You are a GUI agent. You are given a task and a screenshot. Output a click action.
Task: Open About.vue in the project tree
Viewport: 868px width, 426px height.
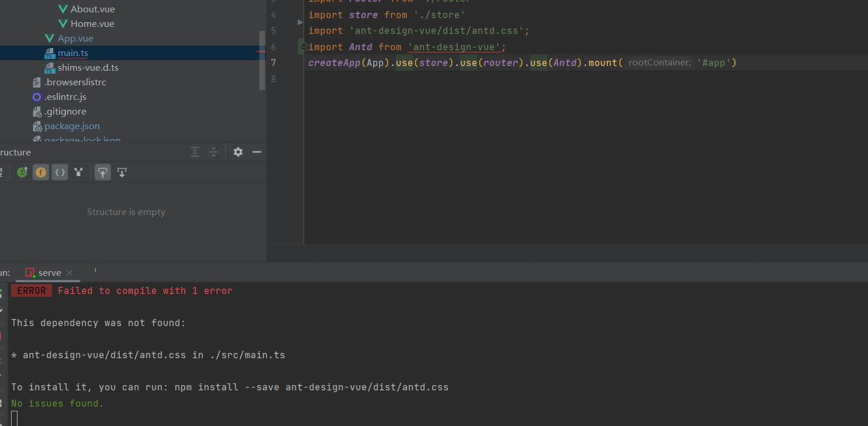(93, 9)
